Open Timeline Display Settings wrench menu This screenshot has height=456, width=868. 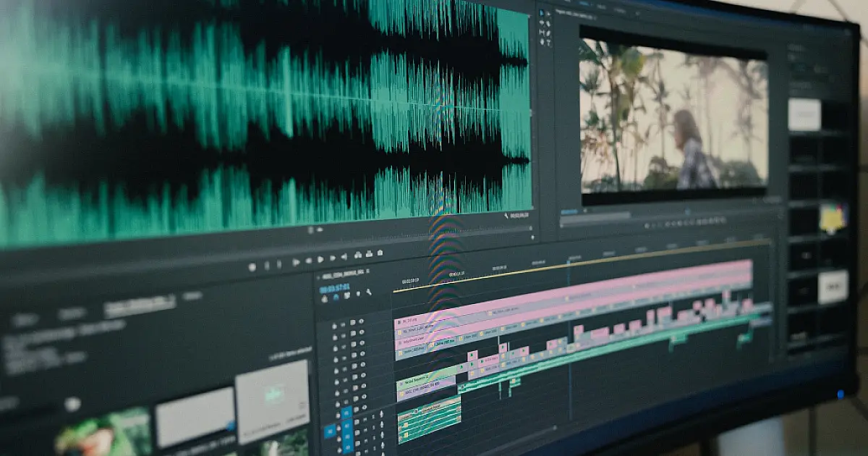click(x=368, y=293)
